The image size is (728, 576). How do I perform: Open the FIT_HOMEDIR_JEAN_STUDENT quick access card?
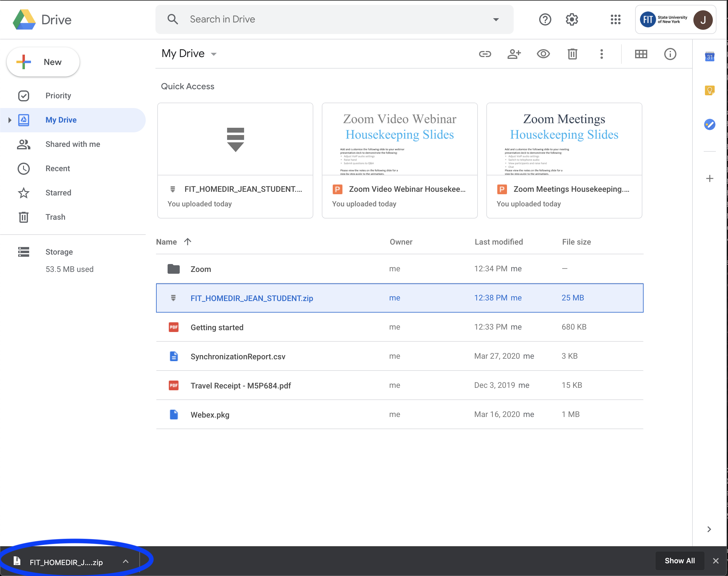235,161
